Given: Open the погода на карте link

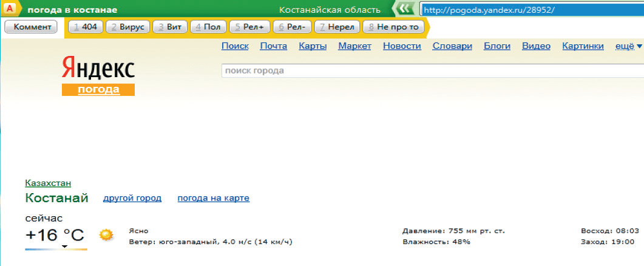Looking at the screenshot, I should pos(214,199).
